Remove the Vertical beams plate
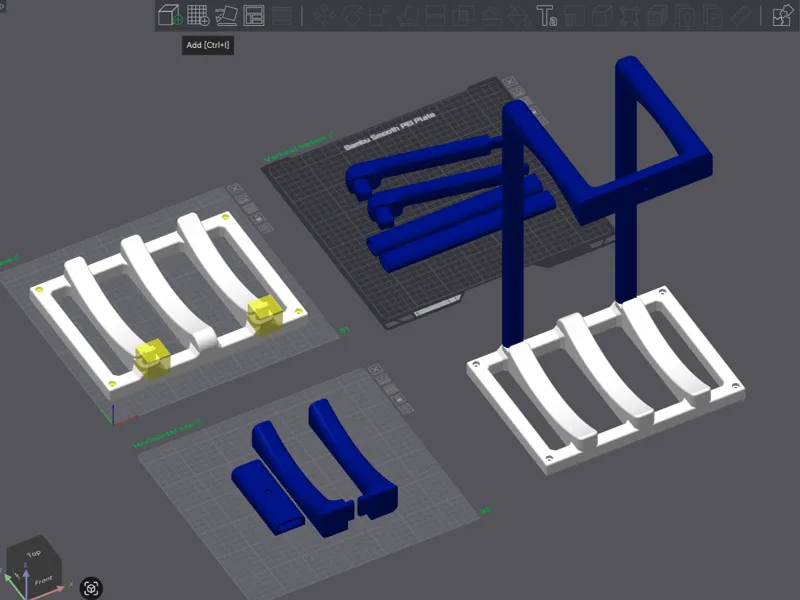The height and width of the screenshot is (600, 800). pyautogui.click(x=509, y=81)
